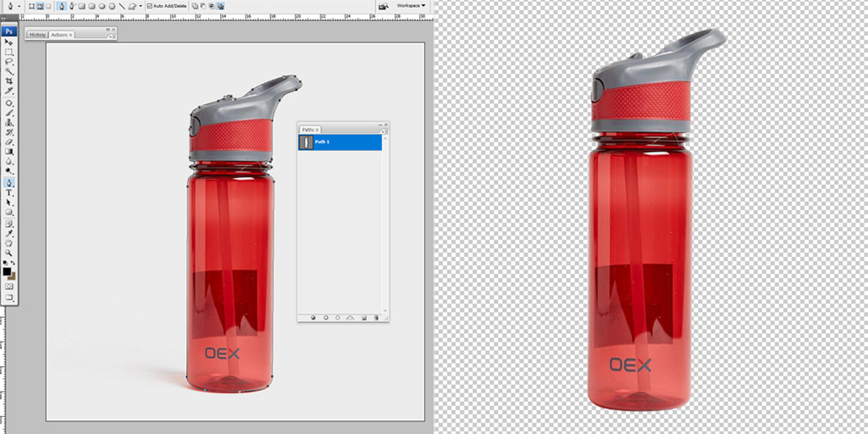Create new path in Paths panel
868x434 pixels.
[364, 318]
